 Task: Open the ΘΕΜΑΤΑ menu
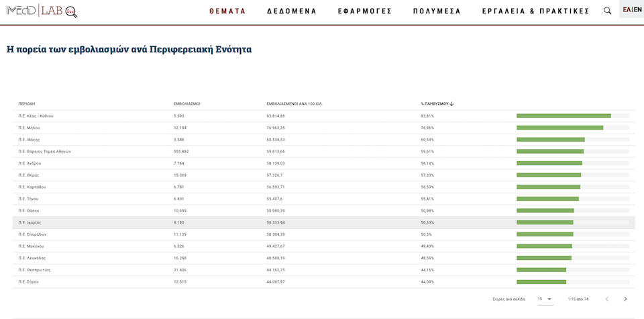point(227,11)
